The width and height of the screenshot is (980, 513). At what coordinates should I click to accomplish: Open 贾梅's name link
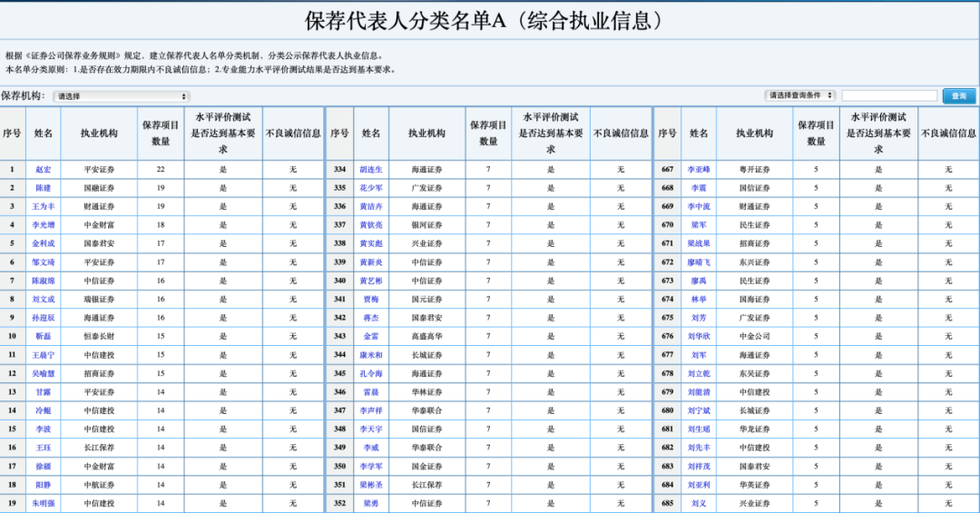[x=370, y=299]
